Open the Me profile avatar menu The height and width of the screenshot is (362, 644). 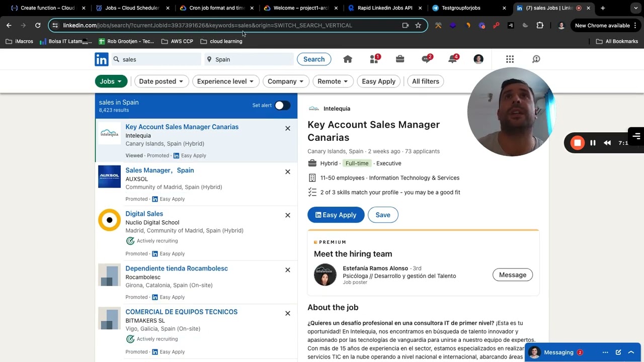(x=478, y=59)
